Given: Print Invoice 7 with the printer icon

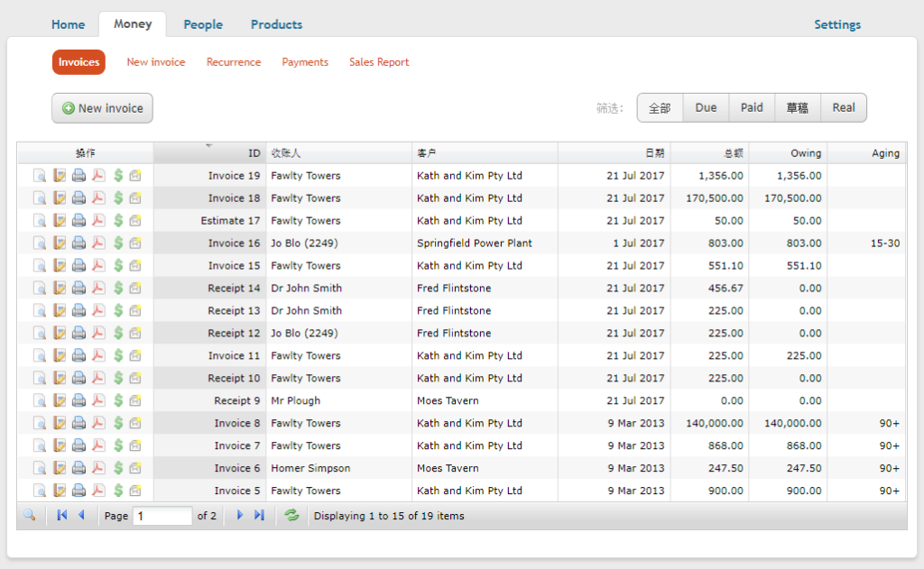Looking at the screenshot, I should [x=79, y=445].
